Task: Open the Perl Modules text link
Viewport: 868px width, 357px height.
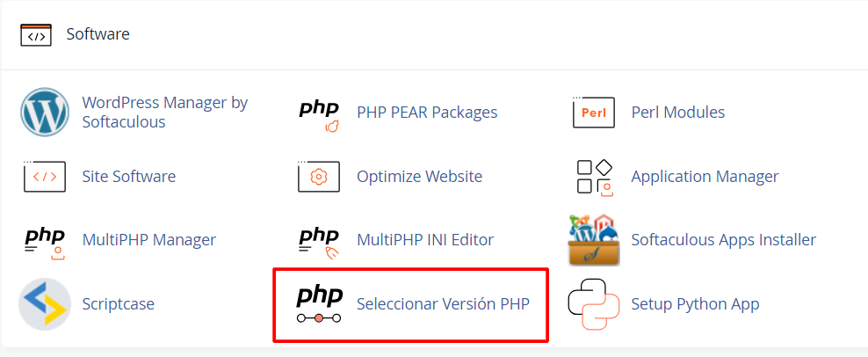Action: pyautogui.click(x=678, y=113)
